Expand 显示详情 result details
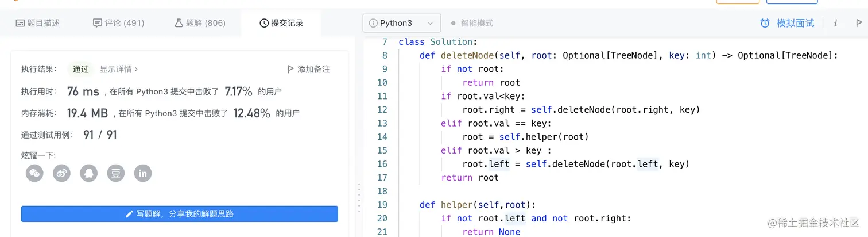The width and height of the screenshot is (868, 237). (x=119, y=69)
